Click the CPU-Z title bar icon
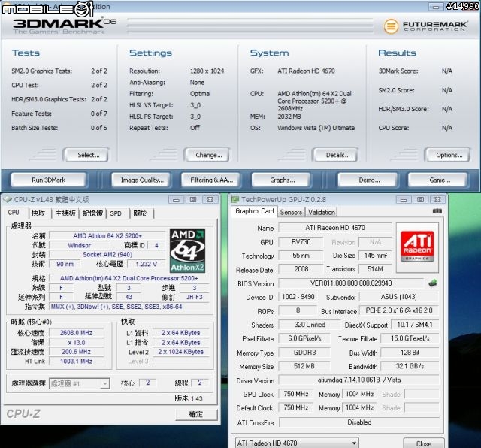The width and height of the screenshot is (481, 448). [8, 199]
